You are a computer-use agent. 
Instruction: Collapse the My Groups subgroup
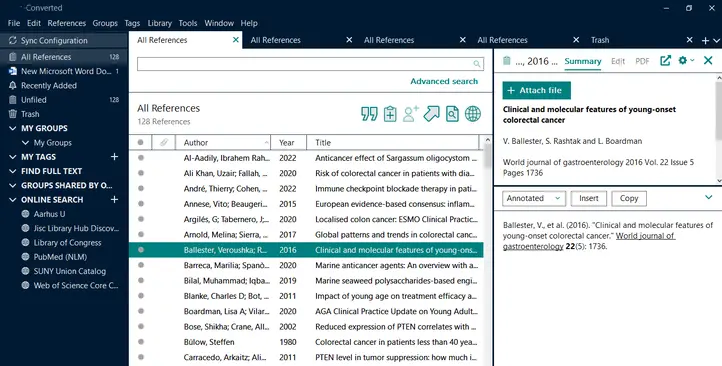point(25,143)
